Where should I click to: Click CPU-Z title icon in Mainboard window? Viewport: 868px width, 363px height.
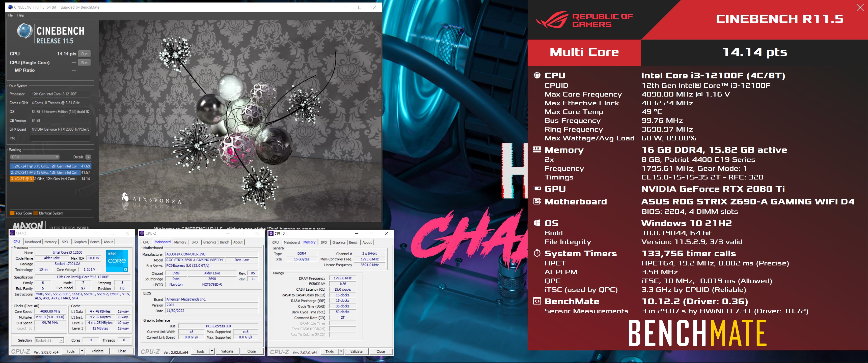(142, 233)
